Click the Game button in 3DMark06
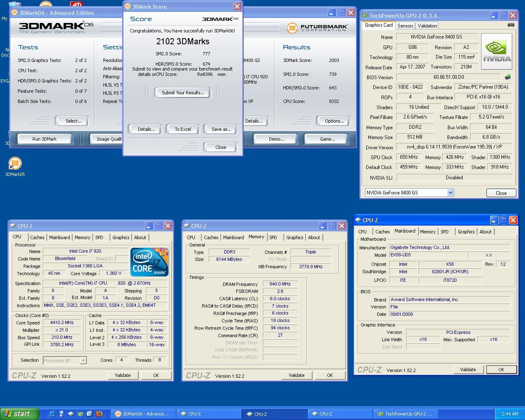The width and height of the screenshot is (525, 420). tap(327, 139)
